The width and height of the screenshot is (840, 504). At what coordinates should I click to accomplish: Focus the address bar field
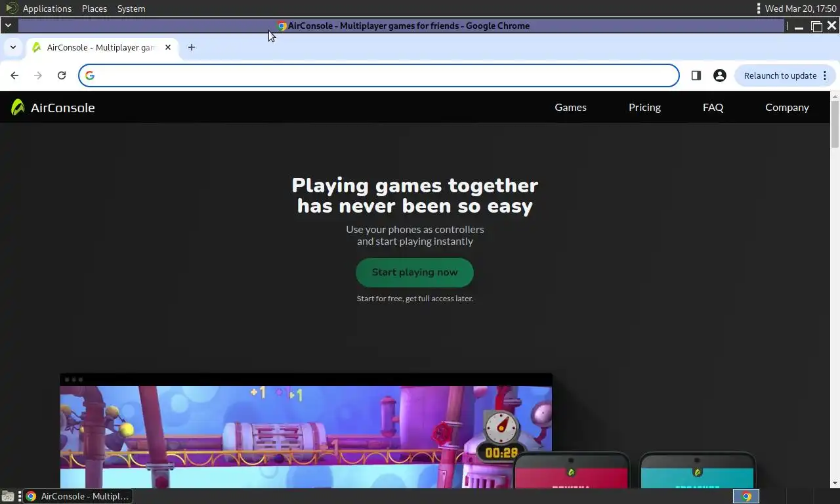click(x=379, y=75)
